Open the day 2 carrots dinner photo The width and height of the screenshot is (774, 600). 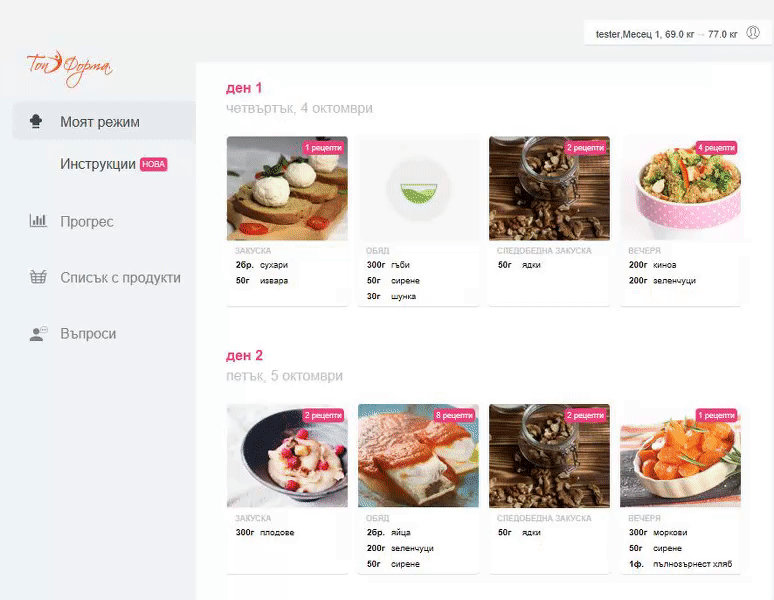click(680, 456)
